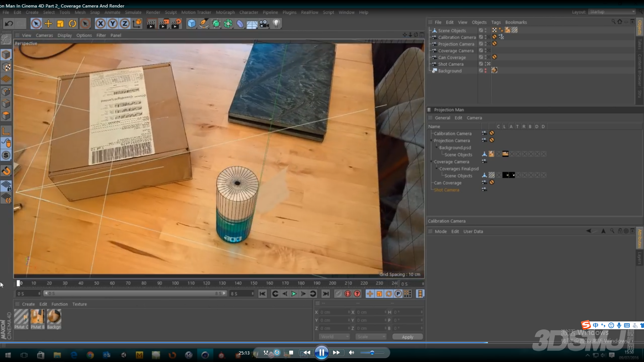Add a Light object
Screen dimensions: 644x362
tap(276, 23)
